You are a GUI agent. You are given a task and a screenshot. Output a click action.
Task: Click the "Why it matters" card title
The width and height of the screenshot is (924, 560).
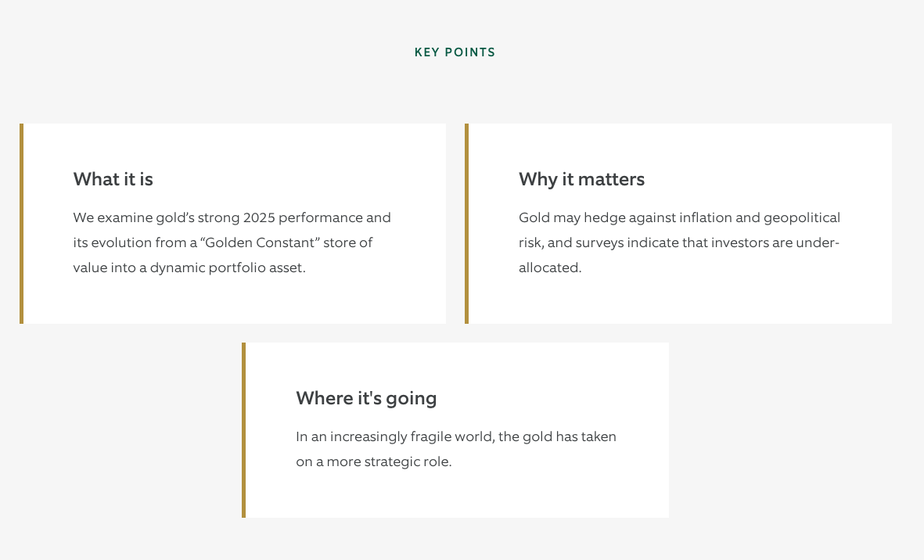(x=581, y=179)
